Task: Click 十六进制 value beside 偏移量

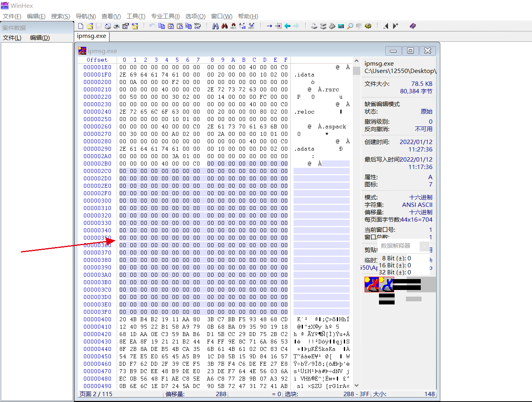Action: point(421,212)
